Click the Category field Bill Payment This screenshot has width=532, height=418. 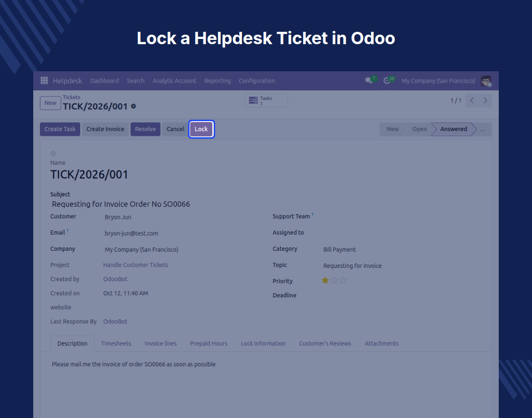coord(340,250)
